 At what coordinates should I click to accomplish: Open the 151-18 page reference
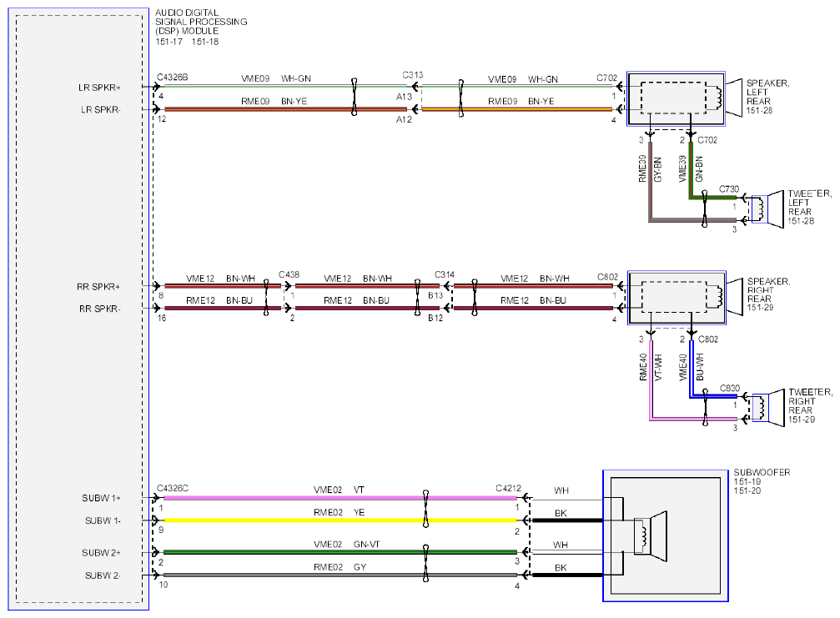click(205, 42)
